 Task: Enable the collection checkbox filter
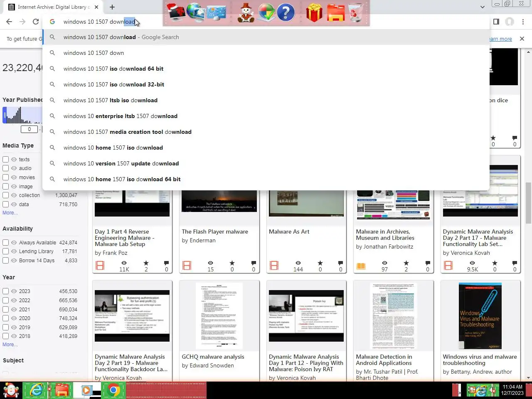pos(5,195)
